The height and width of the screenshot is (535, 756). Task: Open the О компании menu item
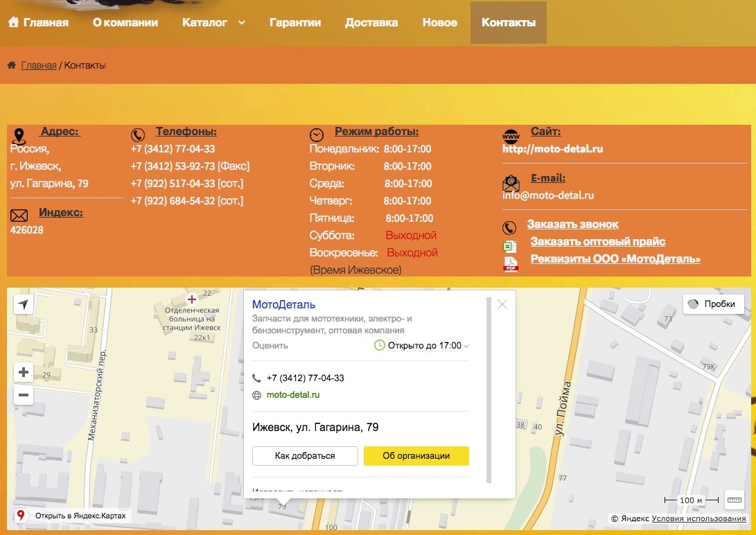[125, 22]
